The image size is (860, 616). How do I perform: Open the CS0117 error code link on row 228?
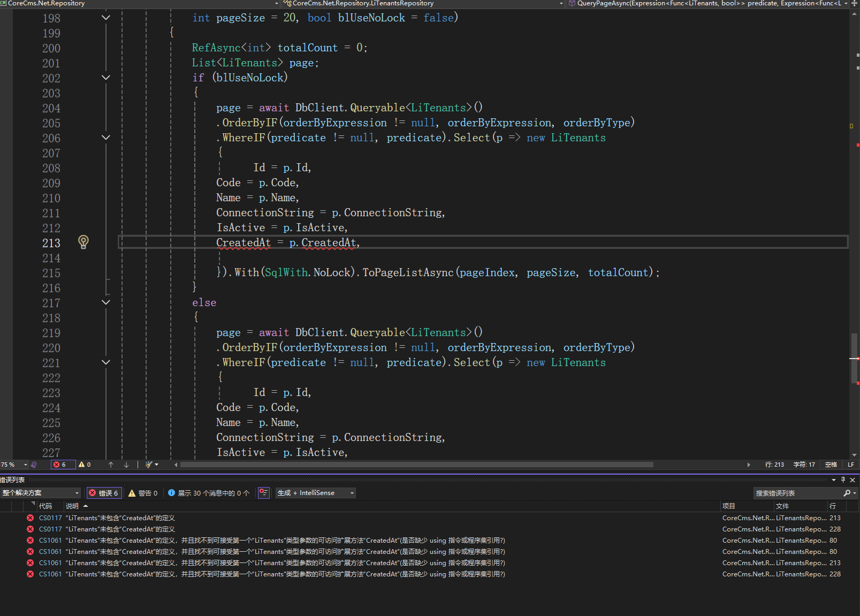pyautogui.click(x=50, y=529)
